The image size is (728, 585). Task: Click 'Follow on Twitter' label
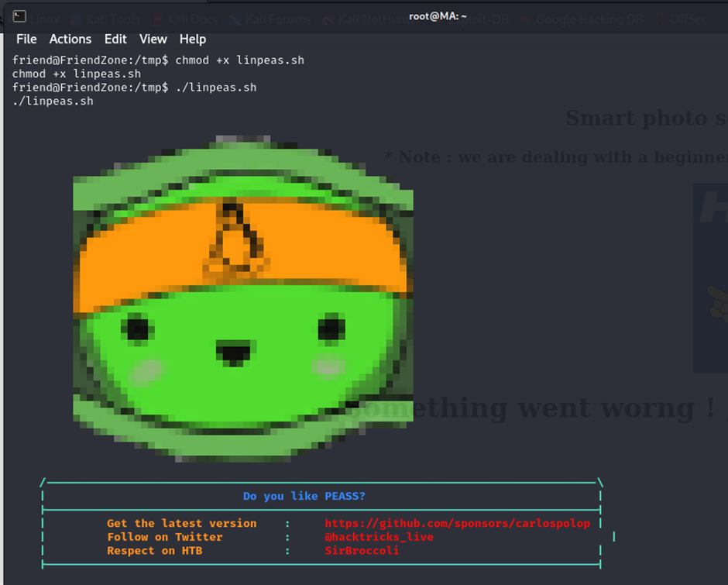(x=165, y=537)
